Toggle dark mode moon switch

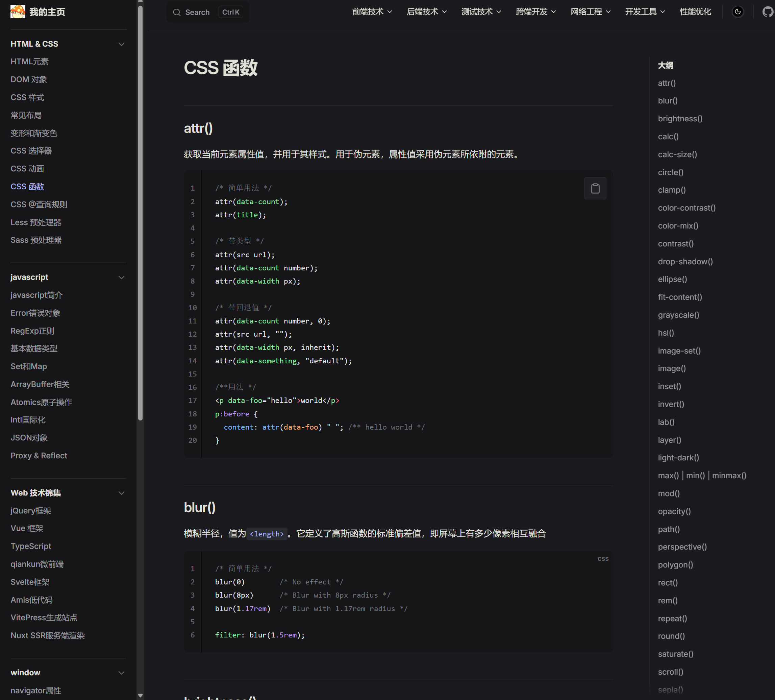tap(737, 12)
